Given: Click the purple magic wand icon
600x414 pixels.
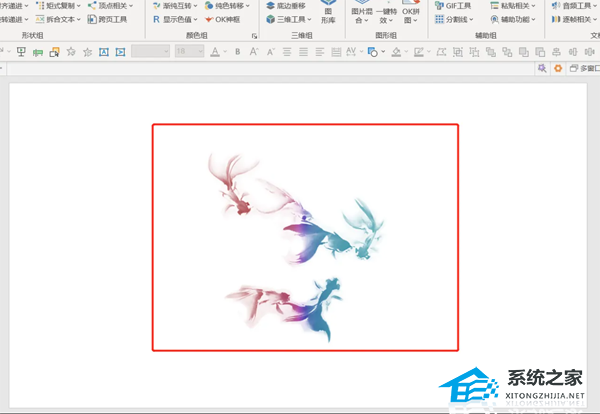Looking at the screenshot, I should click(542, 68).
